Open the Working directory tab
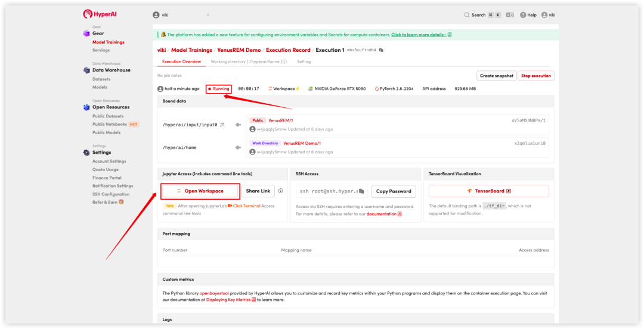Viewport: 644px width, 329px height. [x=249, y=61]
